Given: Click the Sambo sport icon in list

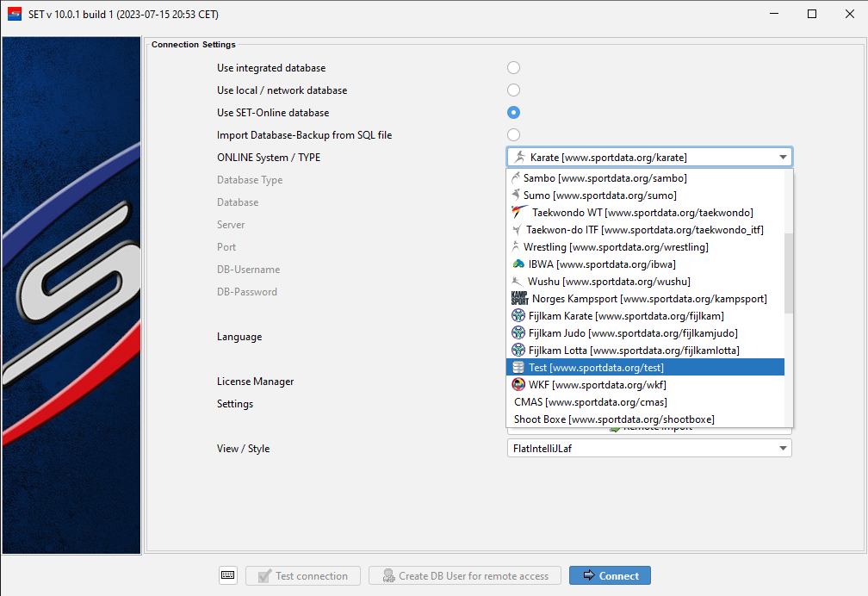Looking at the screenshot, I should click(516, 177).
